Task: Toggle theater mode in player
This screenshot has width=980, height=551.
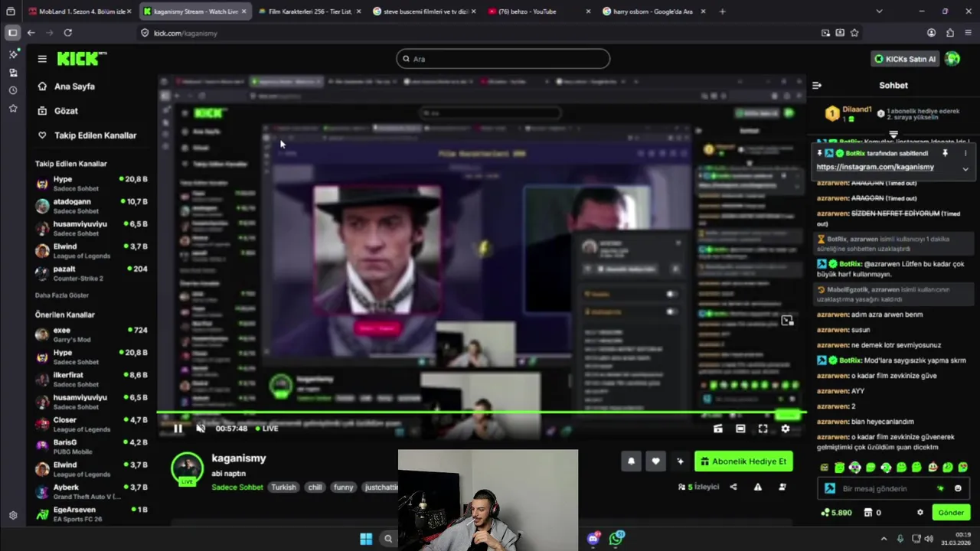Action: click(x=740, y=429)
